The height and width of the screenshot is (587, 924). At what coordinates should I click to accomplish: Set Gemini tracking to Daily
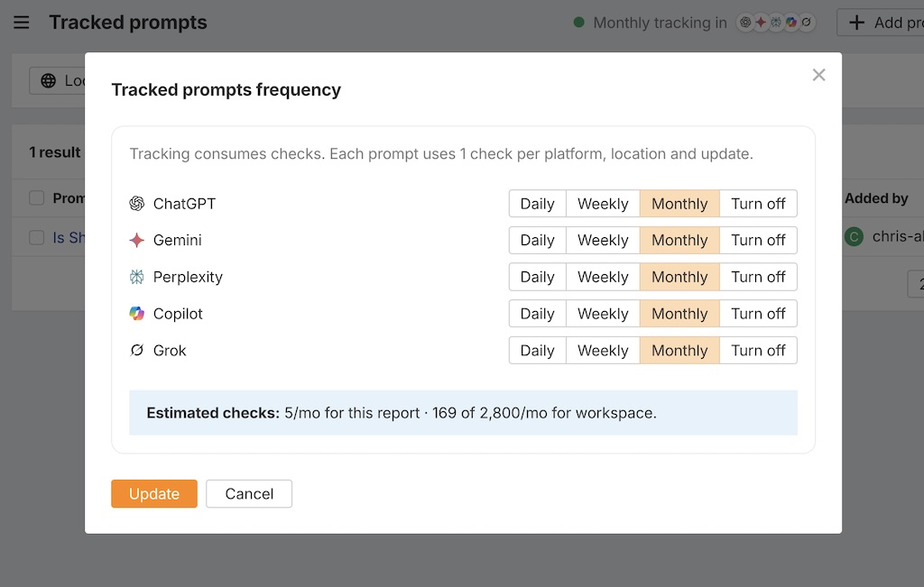pos(538,240)
